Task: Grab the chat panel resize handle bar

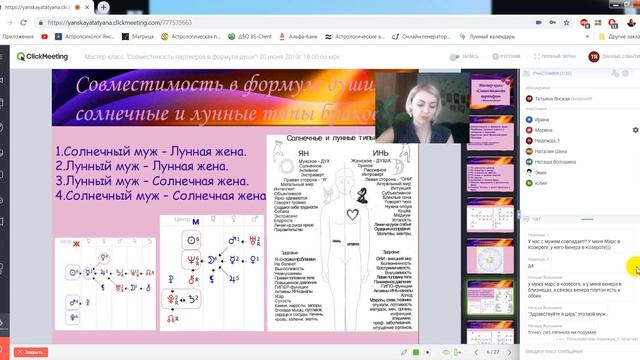Action: (x=587, y=219)
